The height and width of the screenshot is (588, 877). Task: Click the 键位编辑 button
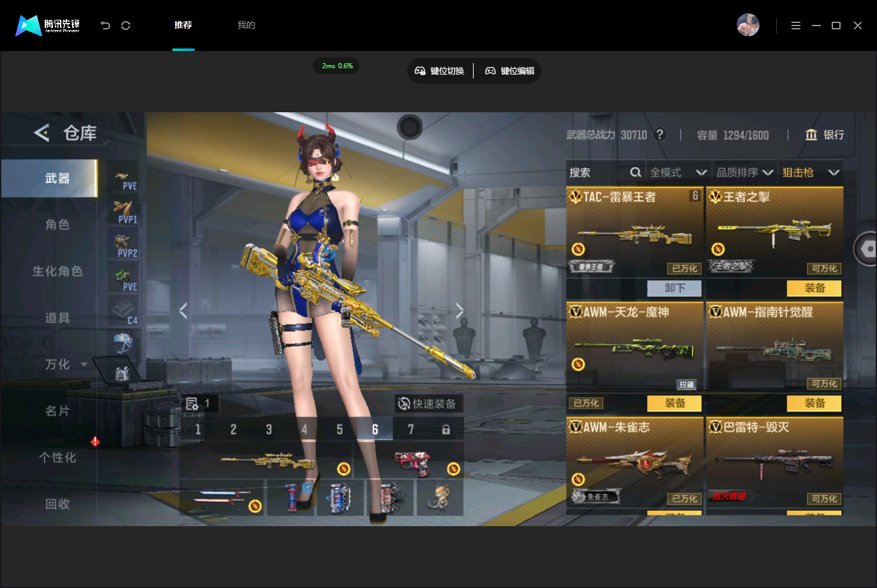point(510,71)
